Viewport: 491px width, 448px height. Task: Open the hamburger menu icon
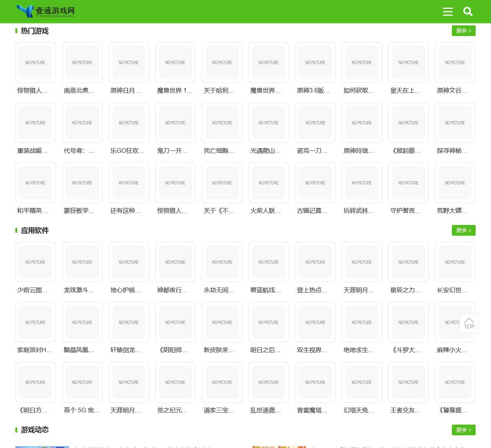tap(448, 12)
